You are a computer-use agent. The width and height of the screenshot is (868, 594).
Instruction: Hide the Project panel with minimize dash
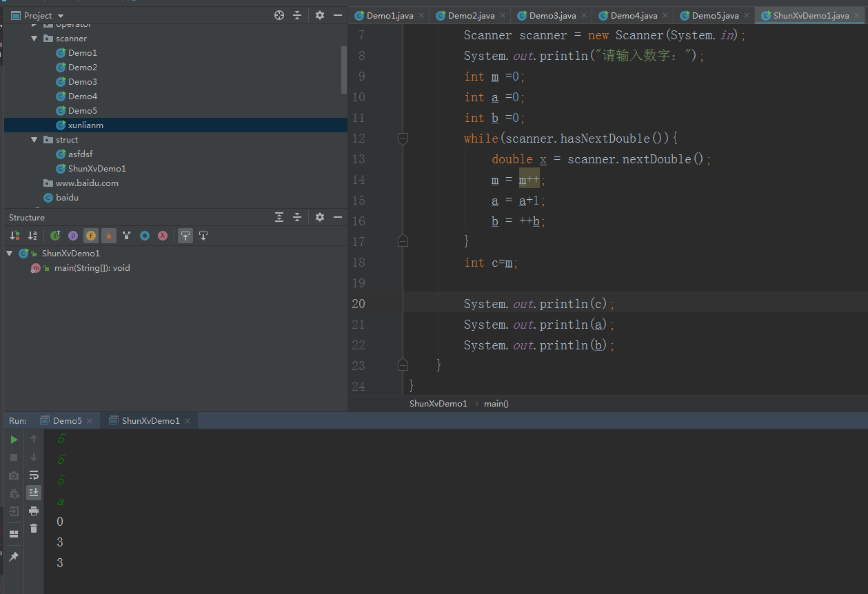pyautogui.click(x=338, y=15)
